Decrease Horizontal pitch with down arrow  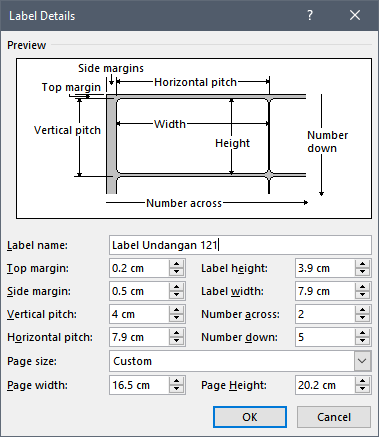[x=177, y=341]
